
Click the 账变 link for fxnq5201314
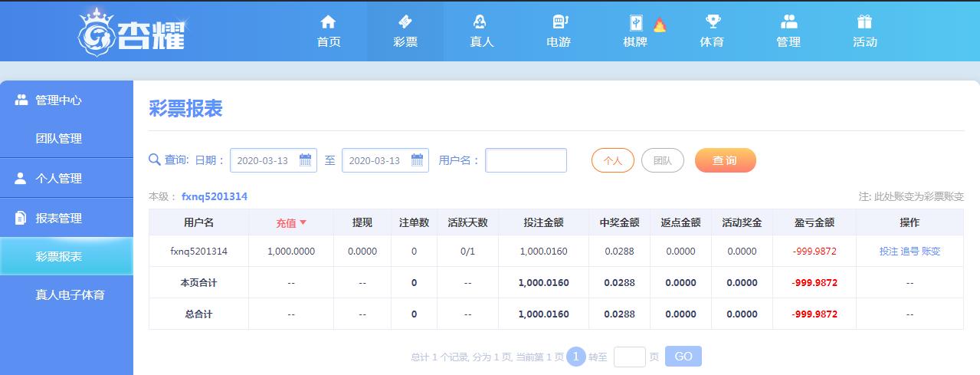(x=931, y=251)
